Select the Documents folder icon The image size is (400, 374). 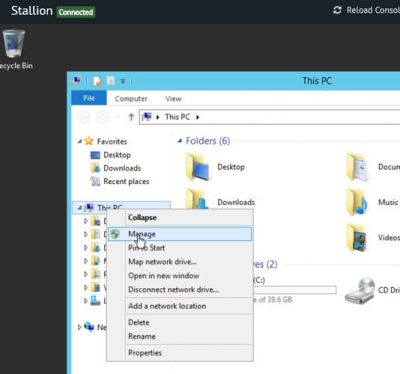pos(357,167)
